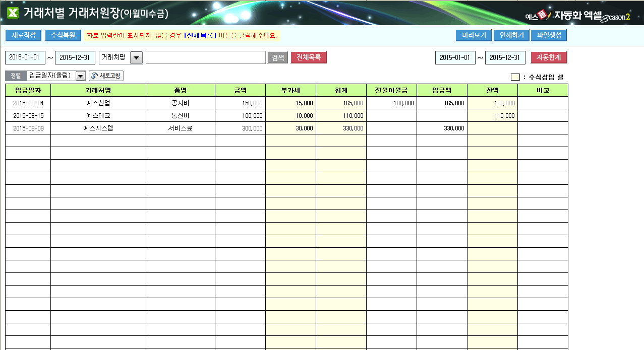
Task: Click the Excel logo icon in header
Action: 12,13
